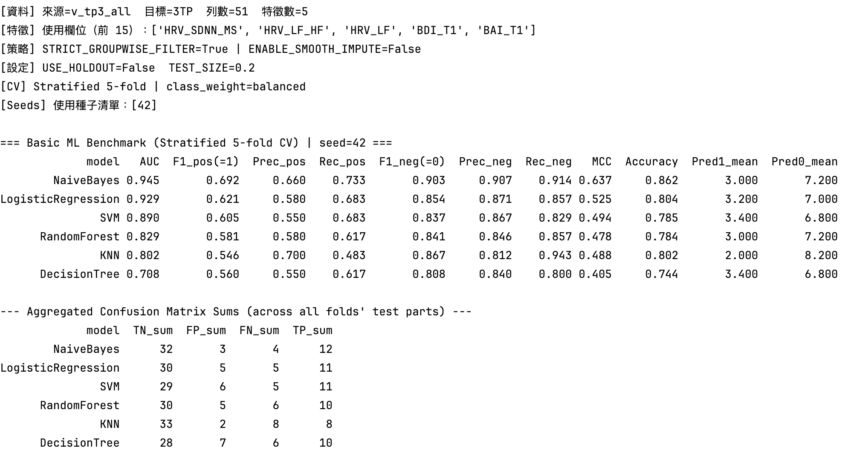The height and width of the screenshot is (462, 868).
Task: Click NaiveBayes AUC value 0.945
Action: point(143,181)
